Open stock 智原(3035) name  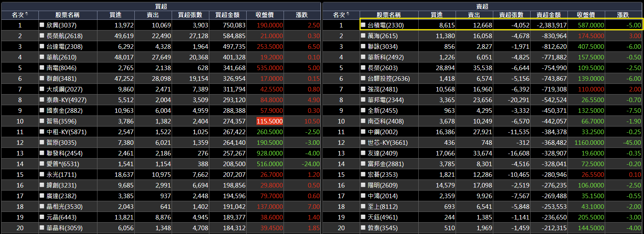tap(61, 143)
